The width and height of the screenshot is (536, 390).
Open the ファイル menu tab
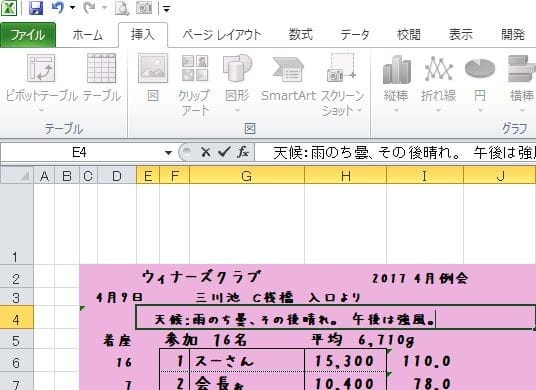28,35
